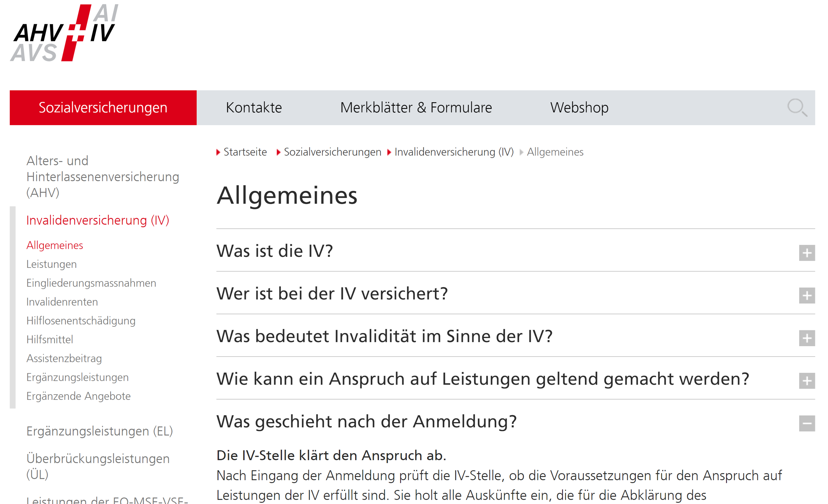Viewport: 828px width, 504px height.
Task: Expand 'Was ist die IV?' with plus icon
Action: pyautogui.click(x=807, y=252)
